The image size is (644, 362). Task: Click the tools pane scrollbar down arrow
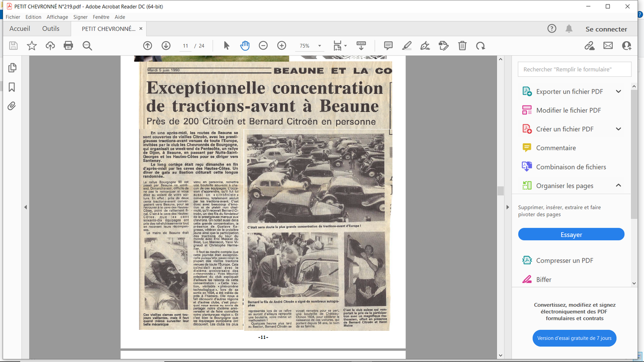click(634, 283)
